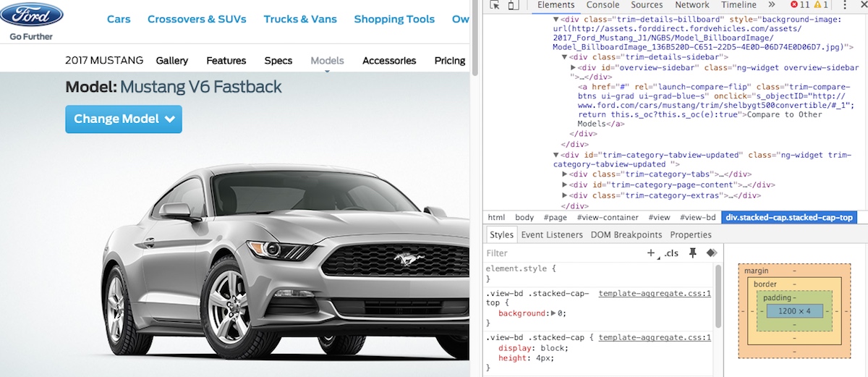Go to the Mustang Pricing section

[450, 61]
